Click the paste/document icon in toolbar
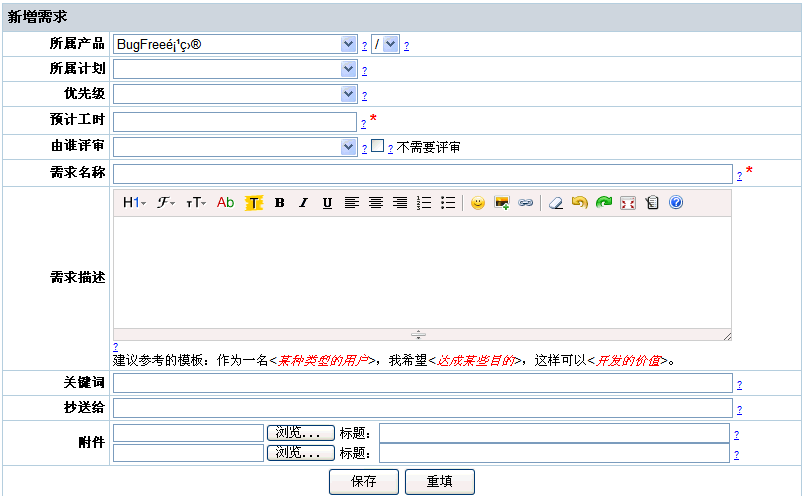 [x=652, y=202]
